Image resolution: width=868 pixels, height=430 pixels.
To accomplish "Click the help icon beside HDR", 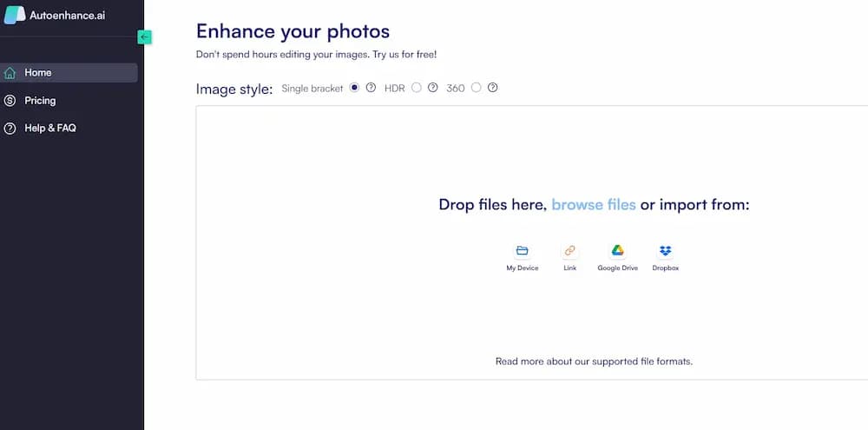I will click(x=433, y=88).
